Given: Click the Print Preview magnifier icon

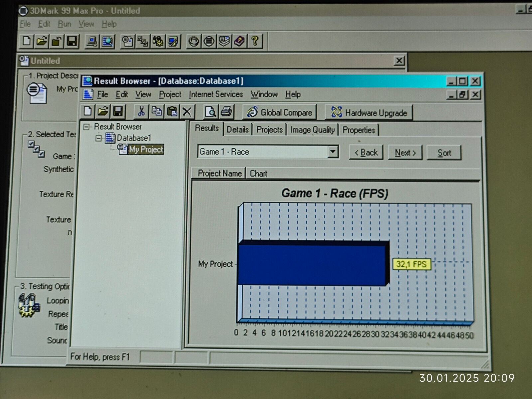Looking at the screenshot, I should [x=210, y=112].
